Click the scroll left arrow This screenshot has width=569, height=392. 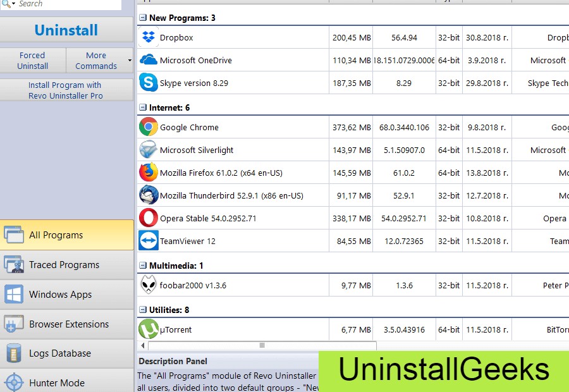pos(143,345)
